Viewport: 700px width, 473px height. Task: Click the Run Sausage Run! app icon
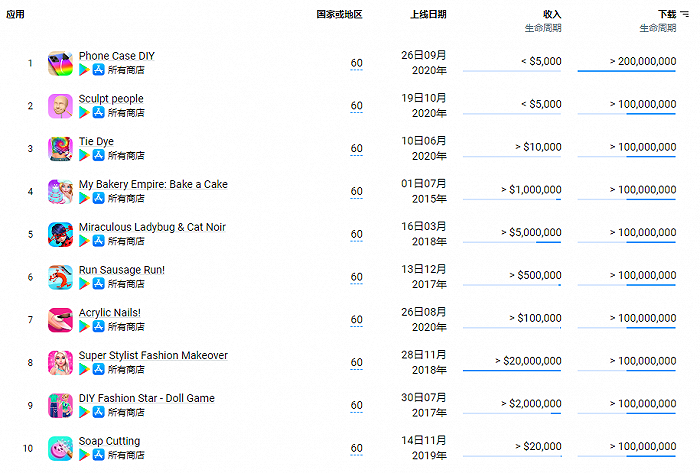pyautogui.click(x=60, y=277)
